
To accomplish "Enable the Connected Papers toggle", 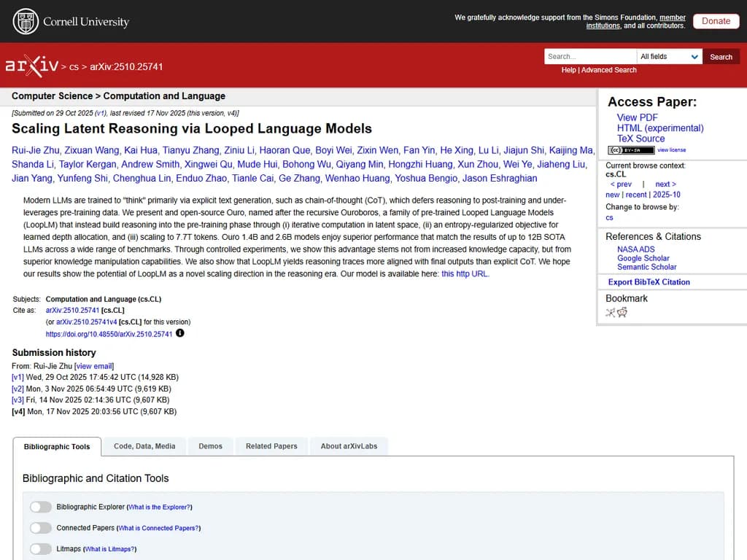I will click(x=41, y=528).
